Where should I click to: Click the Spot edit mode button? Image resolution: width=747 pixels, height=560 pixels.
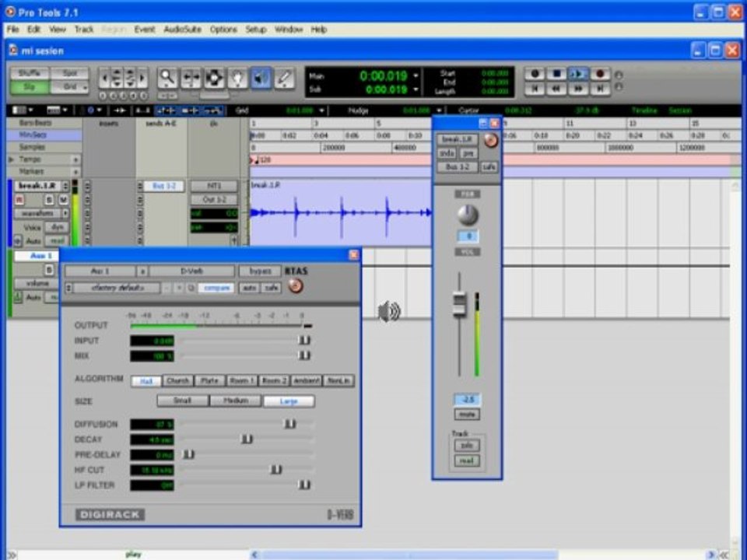[69, 73]
